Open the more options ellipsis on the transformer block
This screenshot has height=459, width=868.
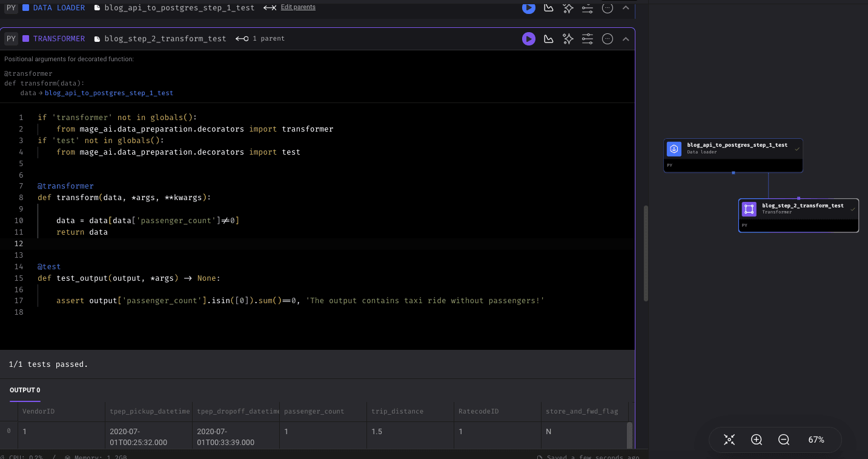click(x=608, y=39)
